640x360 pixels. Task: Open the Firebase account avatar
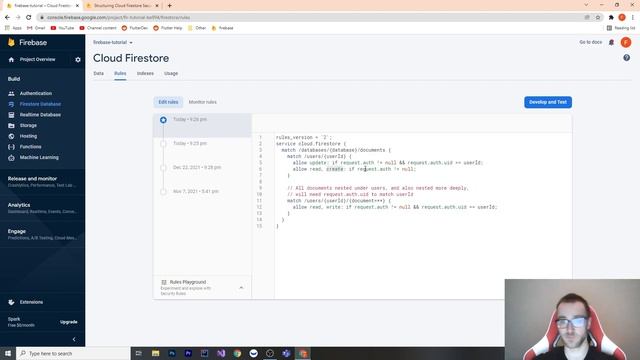tap(626, 42)
